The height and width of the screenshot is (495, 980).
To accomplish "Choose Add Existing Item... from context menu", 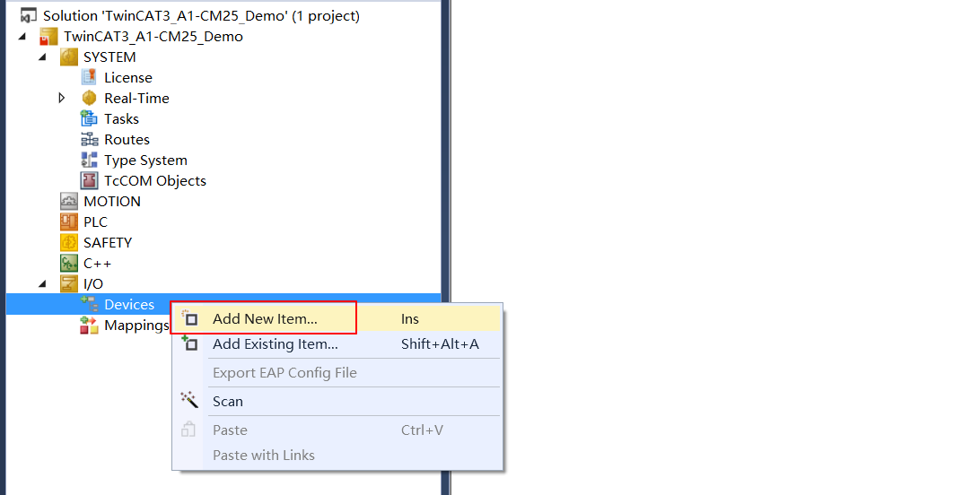I will (x=337, y=344).
